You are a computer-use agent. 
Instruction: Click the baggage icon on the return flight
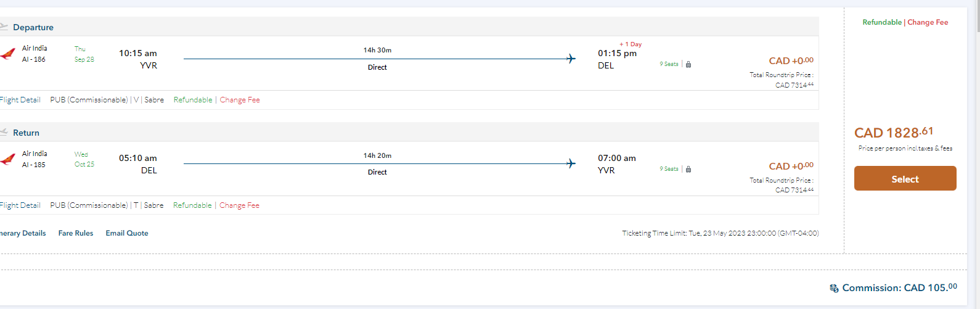[688, 169]
